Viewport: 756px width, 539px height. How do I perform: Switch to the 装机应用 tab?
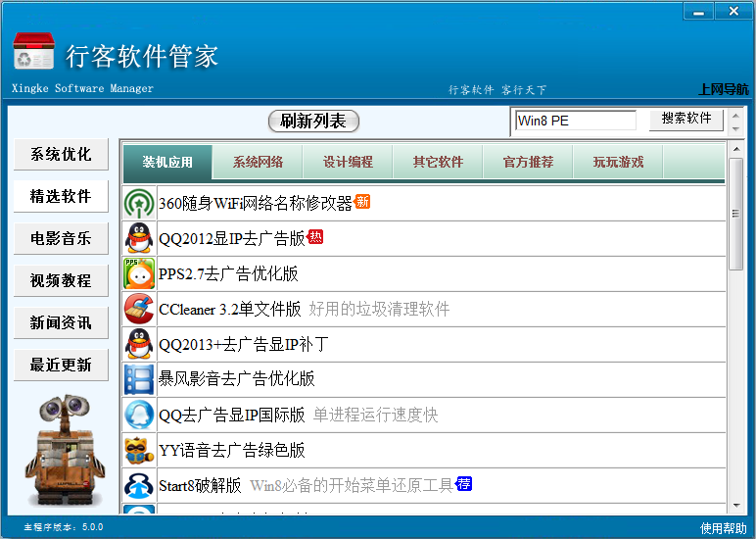tap(167, 162)
